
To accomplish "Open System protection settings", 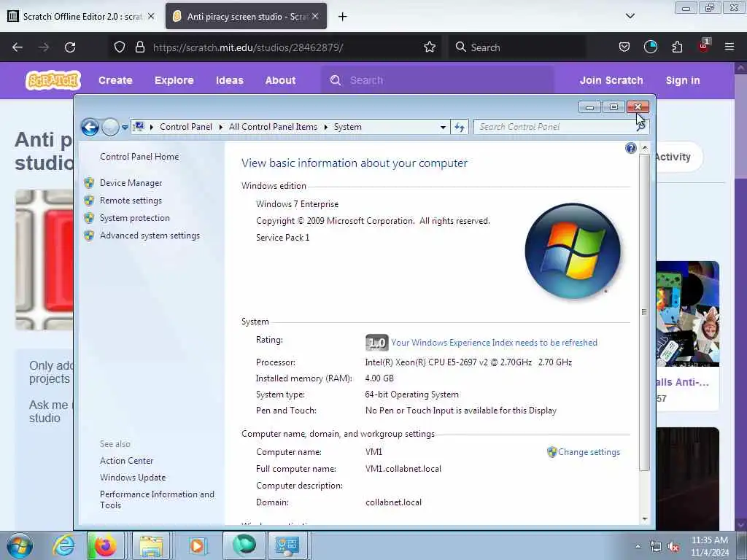I will click(x=135, y=218).
